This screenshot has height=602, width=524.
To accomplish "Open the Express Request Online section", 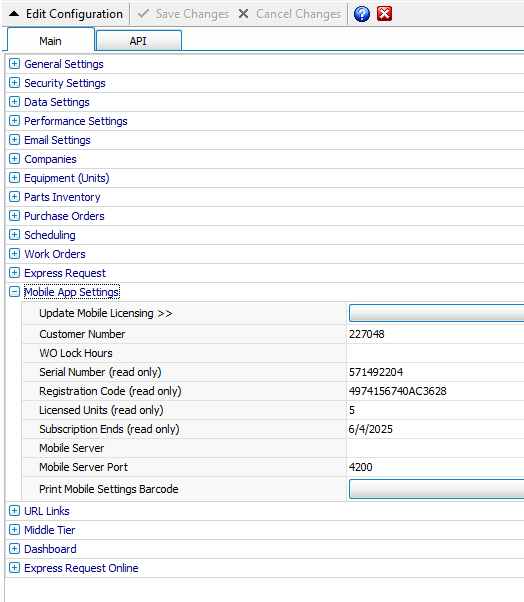I will [x=81, y=568].
